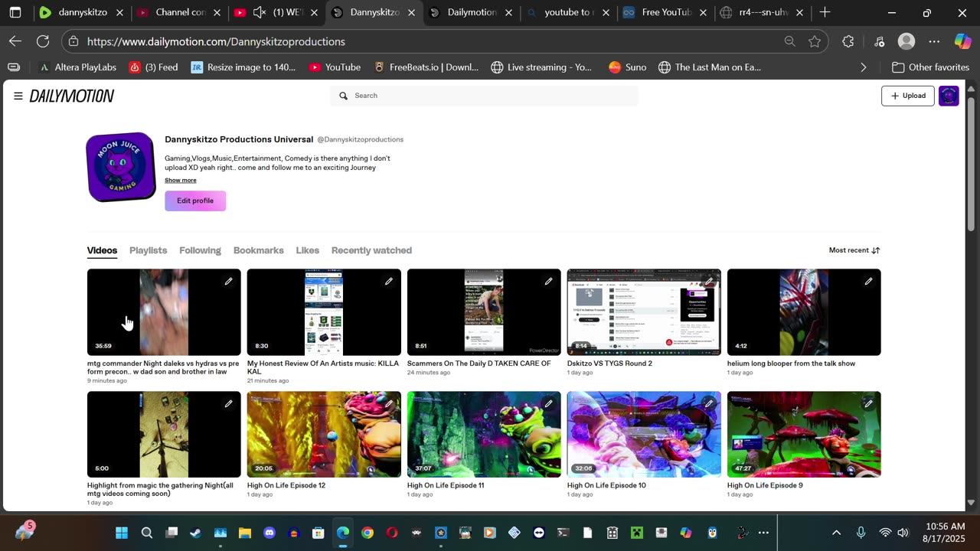Edit High On Life Episode 10 (pencil icon)
This screenshot has width=980, height=551.
coord(708,404)
